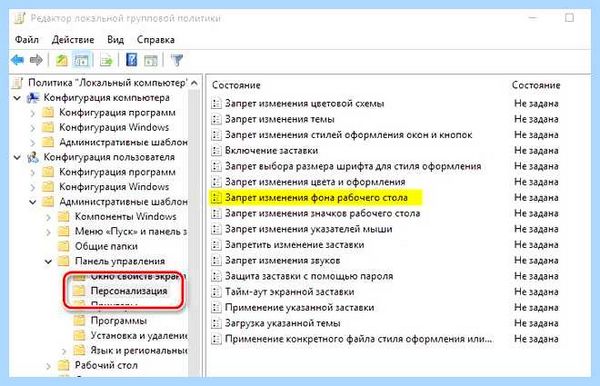
Task: Select Запрет изменения фона рабочего стола
Action: coord(316,198)
